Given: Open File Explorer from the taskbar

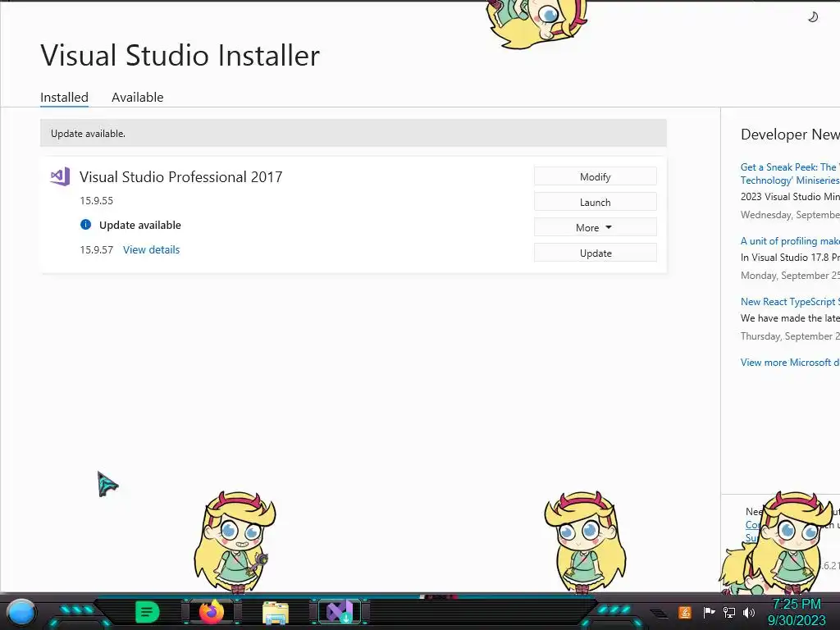Looking at the screenshot, I should pos(276,613).
